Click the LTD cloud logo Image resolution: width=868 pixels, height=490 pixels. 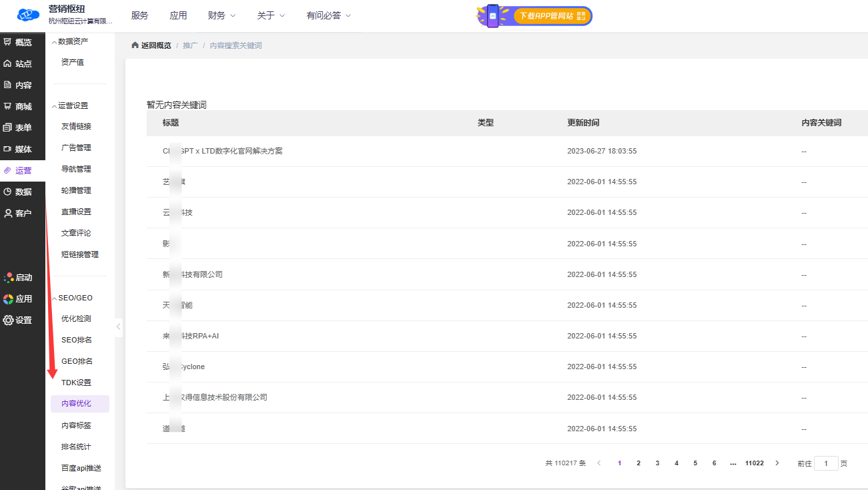(x=29, y=15)
